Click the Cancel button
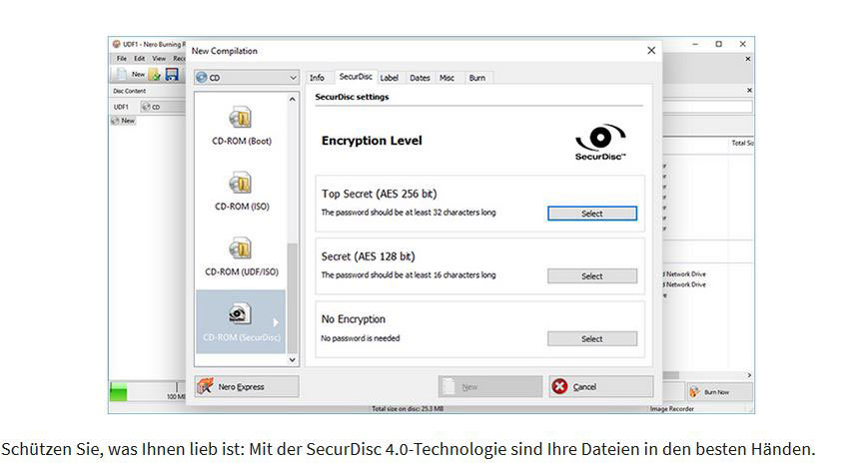Image resolution: width=868 pixels, height=470 pixels. pyautogui.click(x=601, y=386)
